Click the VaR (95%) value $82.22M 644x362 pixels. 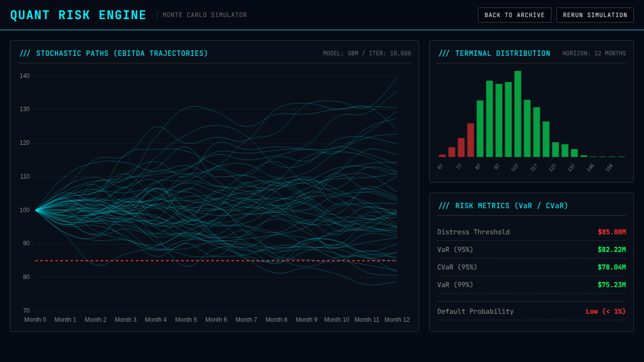click(x=611, y=249)
